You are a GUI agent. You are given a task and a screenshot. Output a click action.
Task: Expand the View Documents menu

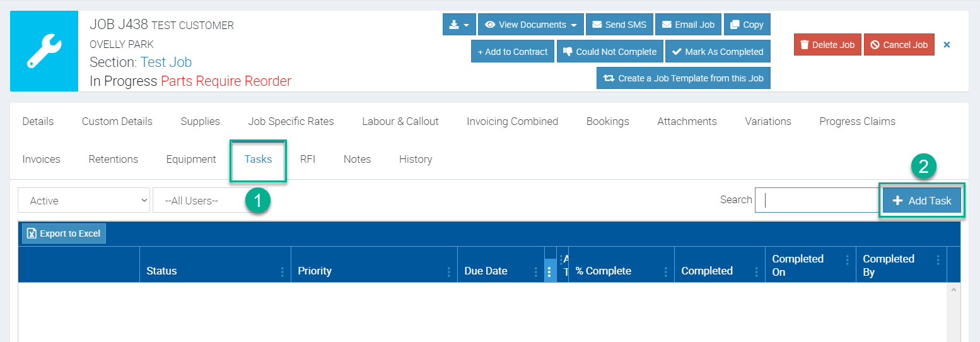(x=530, y=25)
